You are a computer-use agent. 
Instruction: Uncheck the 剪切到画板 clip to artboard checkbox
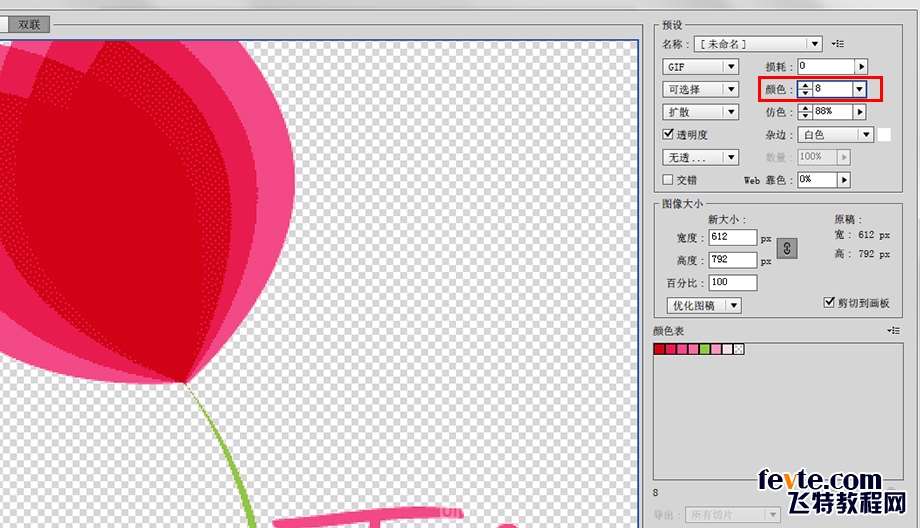pyautogui.click(x=829, y=302)
